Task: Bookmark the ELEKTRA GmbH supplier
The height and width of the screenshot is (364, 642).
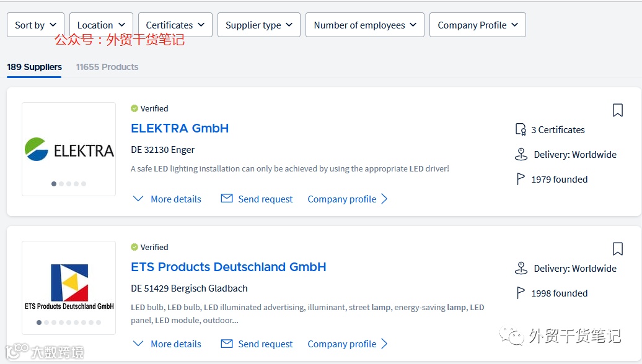Action: (617, 110)
